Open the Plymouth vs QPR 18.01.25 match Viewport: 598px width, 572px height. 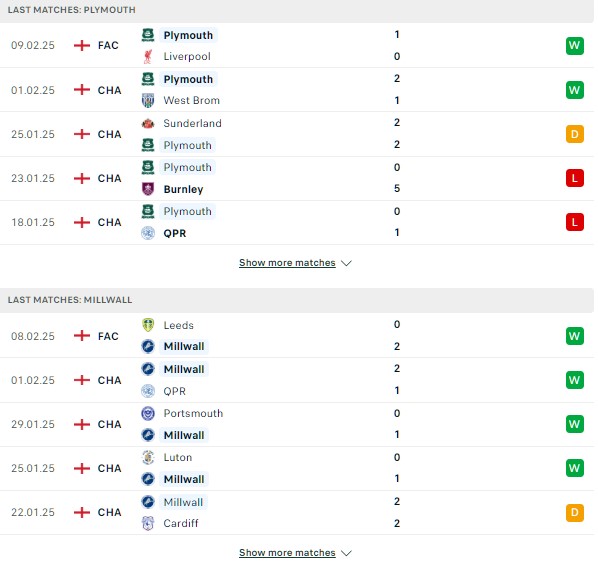pos(297,222)
